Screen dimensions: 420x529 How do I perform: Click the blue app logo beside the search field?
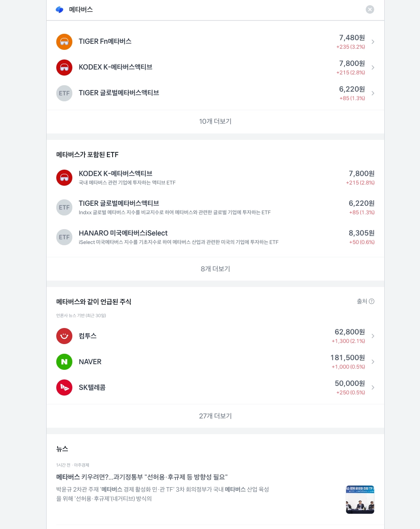(x=59, y=10)
